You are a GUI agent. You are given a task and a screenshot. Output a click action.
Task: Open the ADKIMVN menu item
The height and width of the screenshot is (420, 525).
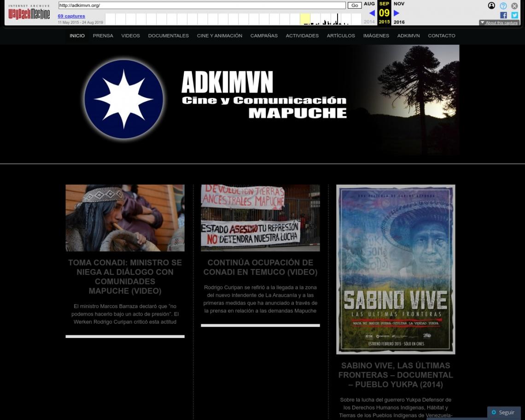point(408,35)
